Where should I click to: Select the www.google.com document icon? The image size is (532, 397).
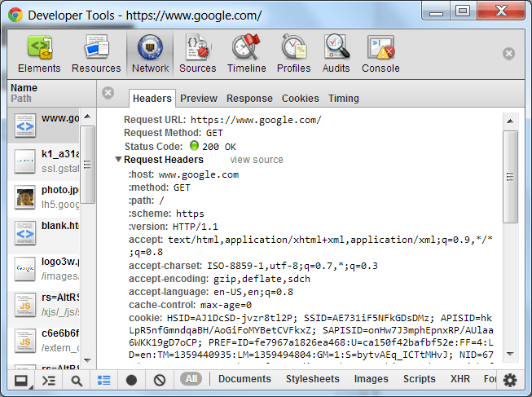coord(25,126)
